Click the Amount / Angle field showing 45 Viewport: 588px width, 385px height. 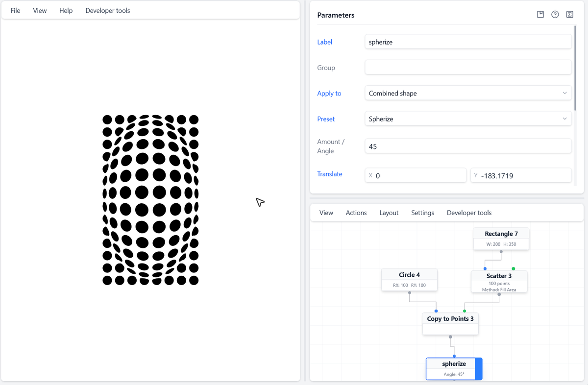[468, 146]
